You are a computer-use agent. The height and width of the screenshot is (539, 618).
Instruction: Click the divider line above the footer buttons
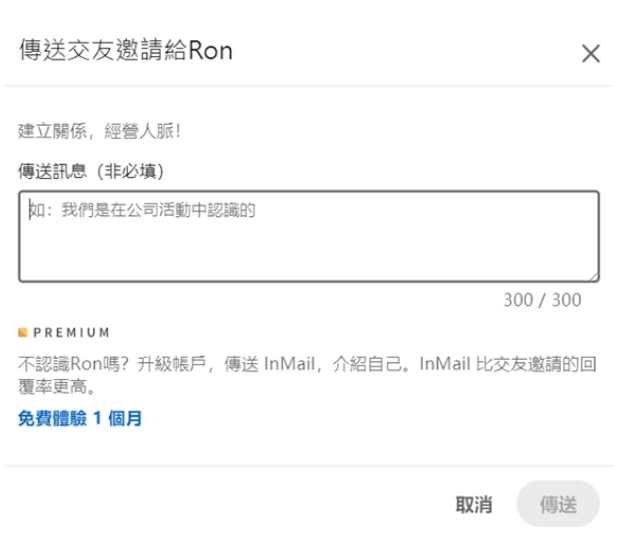pyautogui.click(x=309, y=466)
